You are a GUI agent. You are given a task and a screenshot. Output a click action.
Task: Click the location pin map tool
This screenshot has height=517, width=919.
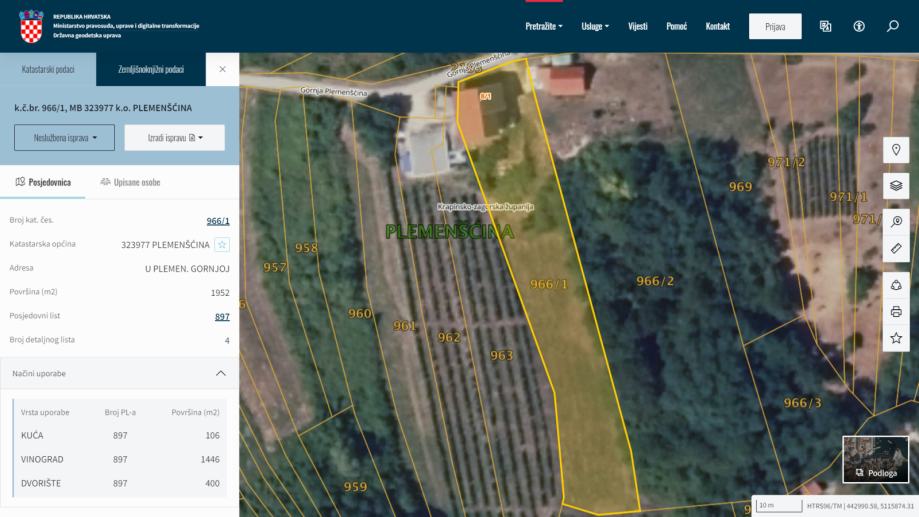pyautogui.click(x=896, y=150)
